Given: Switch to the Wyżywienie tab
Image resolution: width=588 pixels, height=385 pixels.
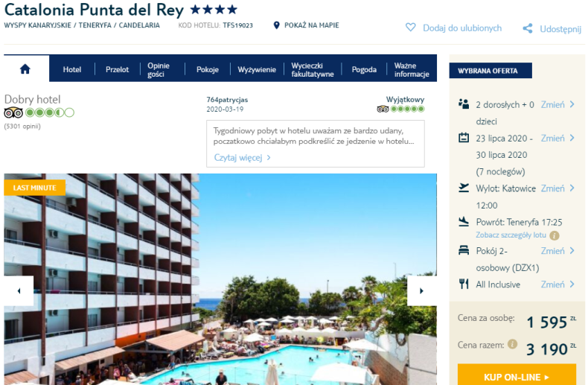Looking at the screenshot, I should 257,70.
